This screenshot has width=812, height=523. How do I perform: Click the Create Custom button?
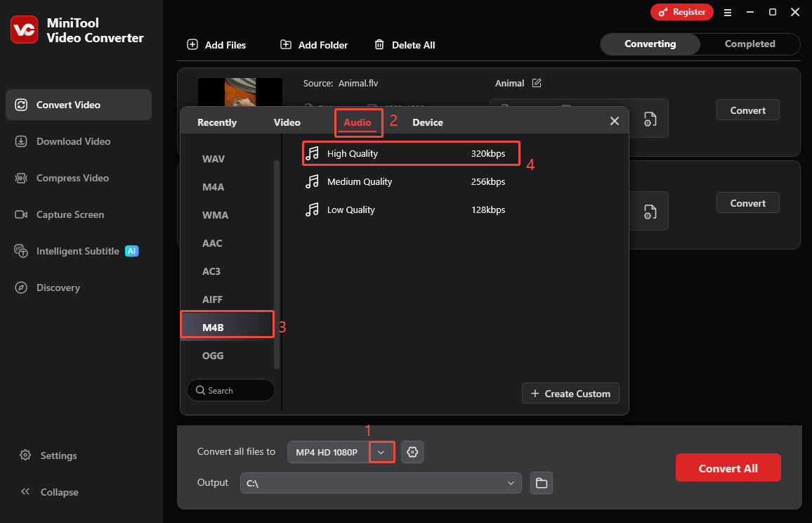click(570, 393)
